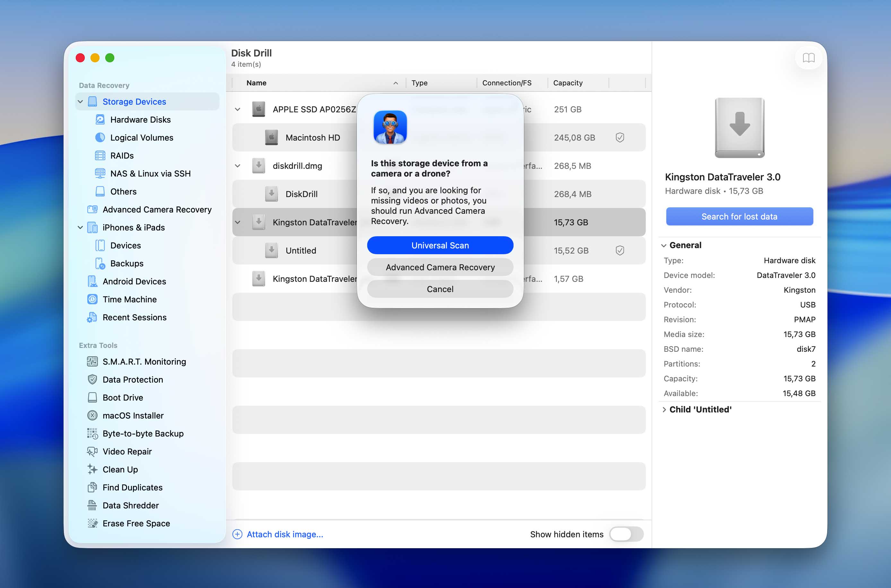Click '4 item(s)' count text
Screen dimensions: 891x588
pos(246,65)
